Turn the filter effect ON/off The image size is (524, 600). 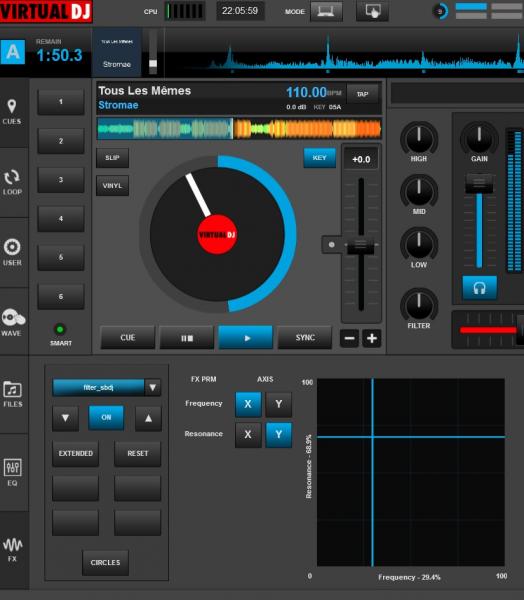pos(106,417)
